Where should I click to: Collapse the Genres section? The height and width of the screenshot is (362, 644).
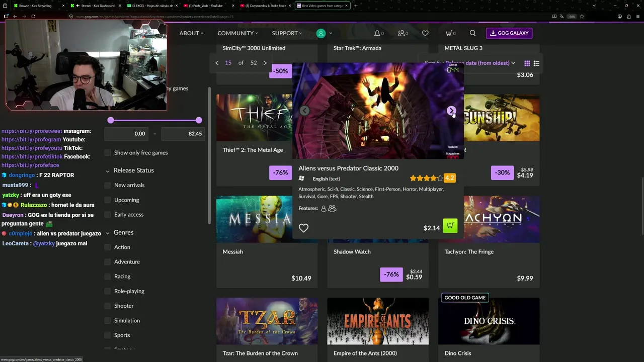[x=119, y=233]
